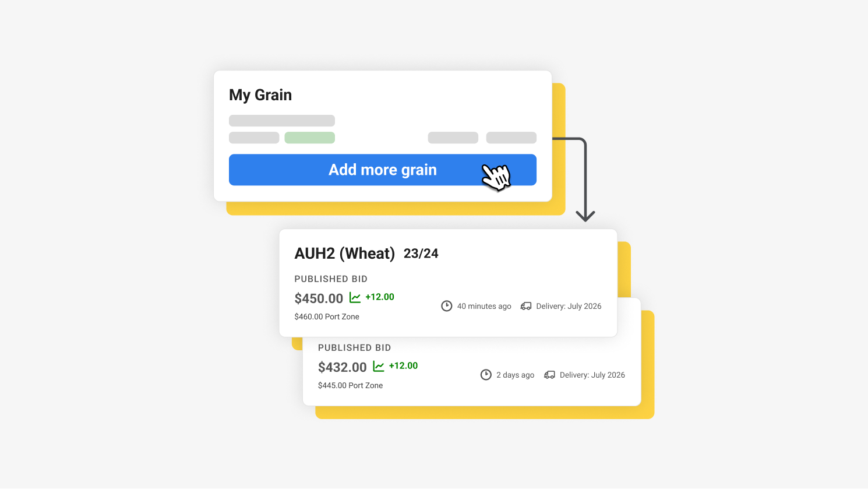
Task: Click the clock icon next to "40 minutes ago"
Action: 446,305
